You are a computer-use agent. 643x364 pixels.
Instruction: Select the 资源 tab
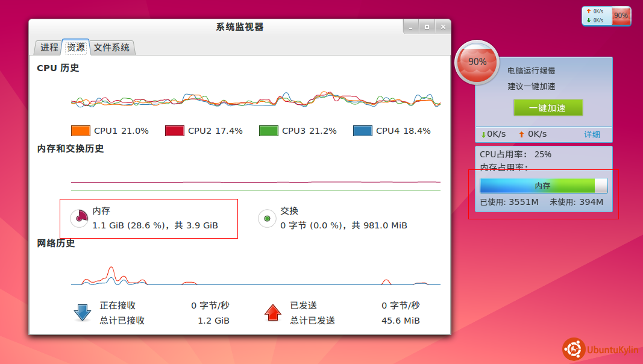75,47
